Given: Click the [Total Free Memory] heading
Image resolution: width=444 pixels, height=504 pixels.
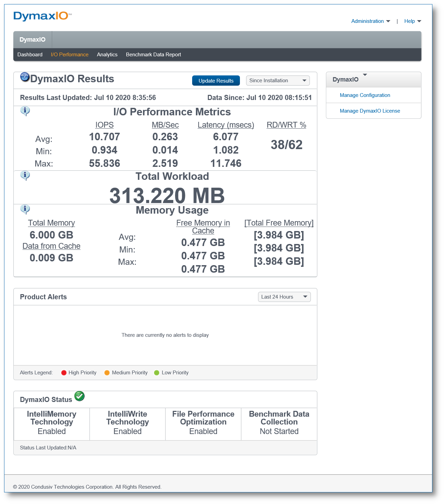Looking at the screenshot, I should [x=279, y=223].
